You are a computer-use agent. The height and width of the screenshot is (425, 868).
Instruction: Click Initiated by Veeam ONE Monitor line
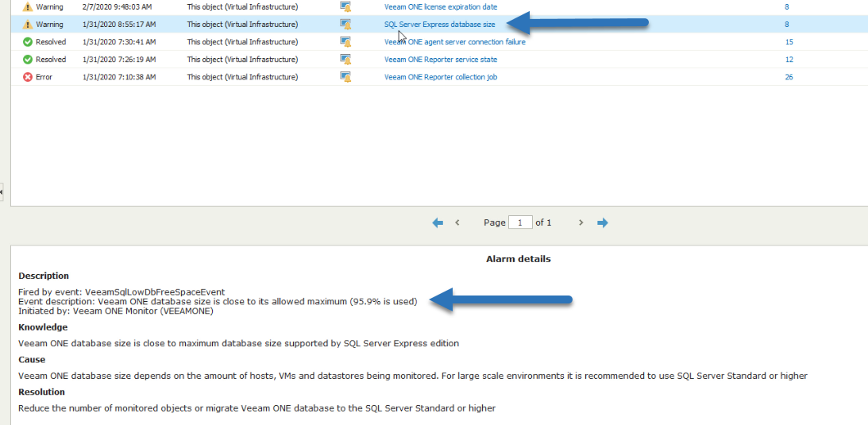[x=116, y=311]
